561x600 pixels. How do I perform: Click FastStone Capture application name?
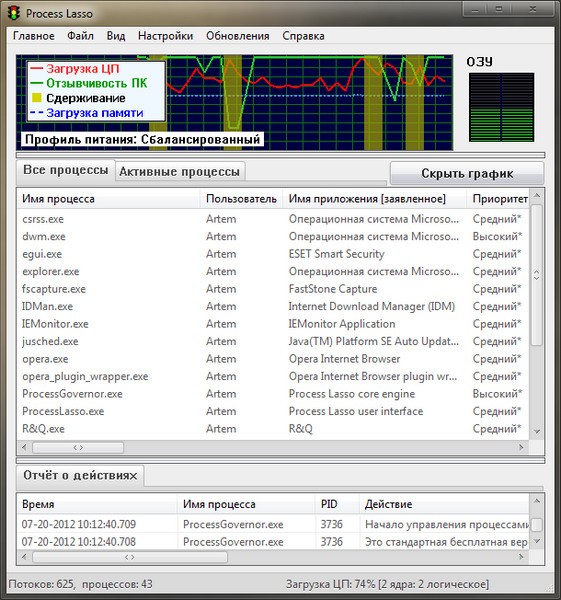click(333, 289)
